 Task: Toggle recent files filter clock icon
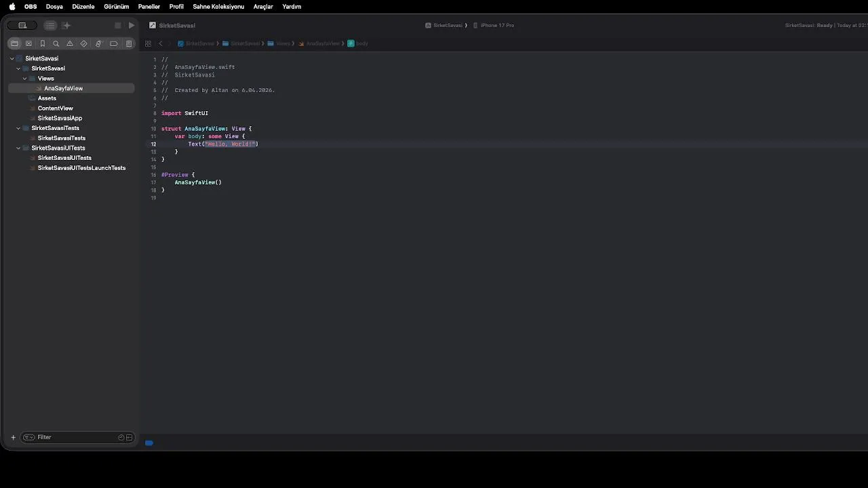pos(121,437)
